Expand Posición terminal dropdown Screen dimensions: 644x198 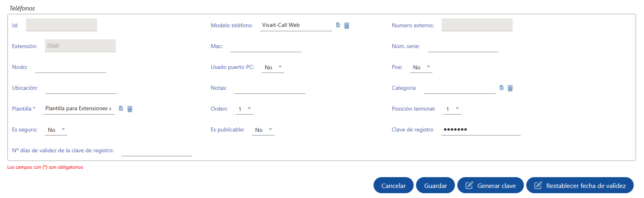pyautogui.click(x=452, y=109)
